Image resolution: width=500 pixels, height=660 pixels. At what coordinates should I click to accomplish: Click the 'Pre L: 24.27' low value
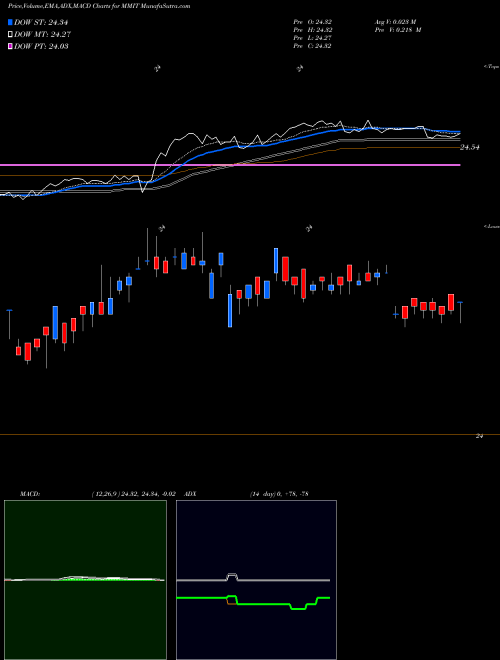[312, 38]
